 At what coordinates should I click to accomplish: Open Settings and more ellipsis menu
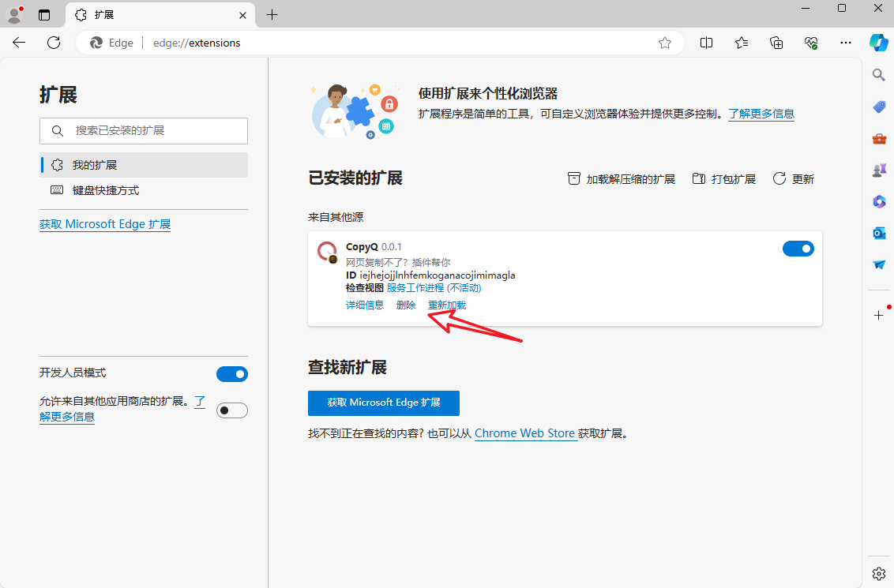[846, 43]
